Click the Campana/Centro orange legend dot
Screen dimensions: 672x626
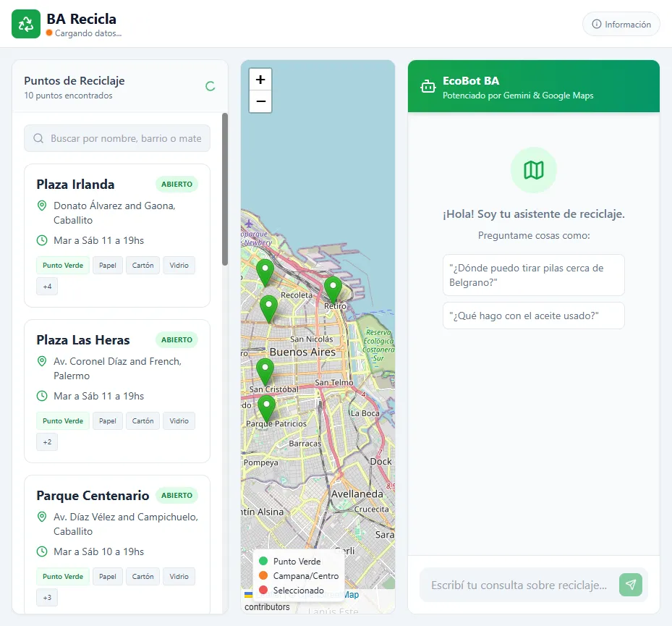click(263, 575)
